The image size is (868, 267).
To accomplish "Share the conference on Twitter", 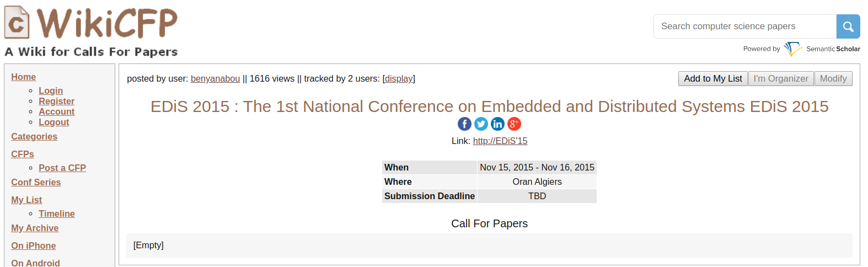I will (x=481, y=124).
